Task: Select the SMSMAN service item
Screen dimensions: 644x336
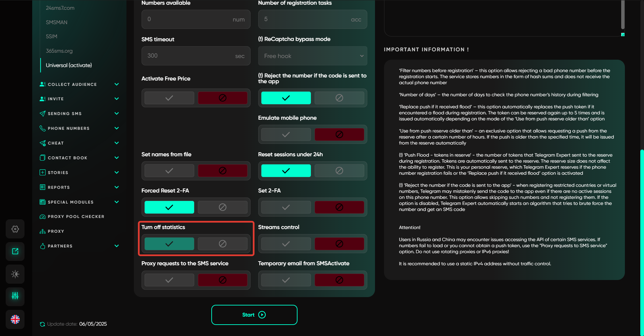Action: point(57,22)
